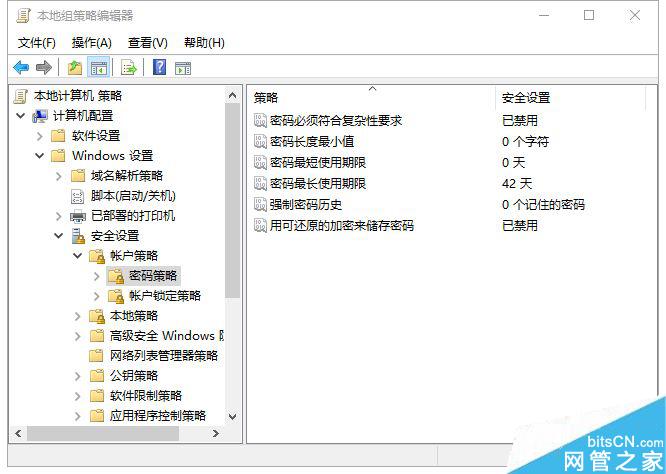Click the 42 天 setting value
666x474 pixels.
click(x=516, y=183)
